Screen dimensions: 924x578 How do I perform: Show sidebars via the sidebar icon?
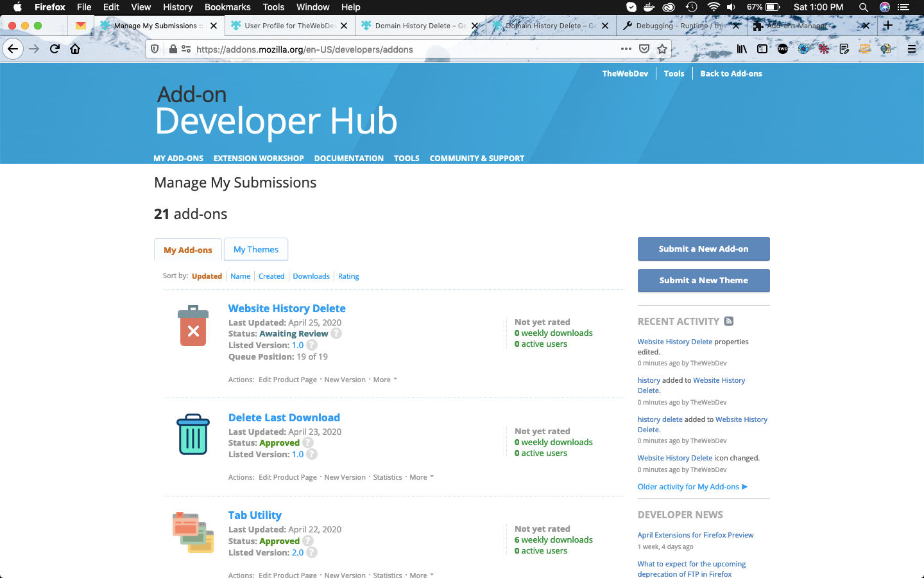coord(762,49)
